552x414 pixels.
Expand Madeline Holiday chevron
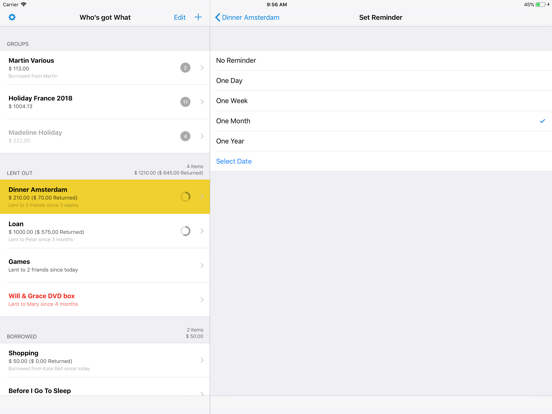[202, 136]
